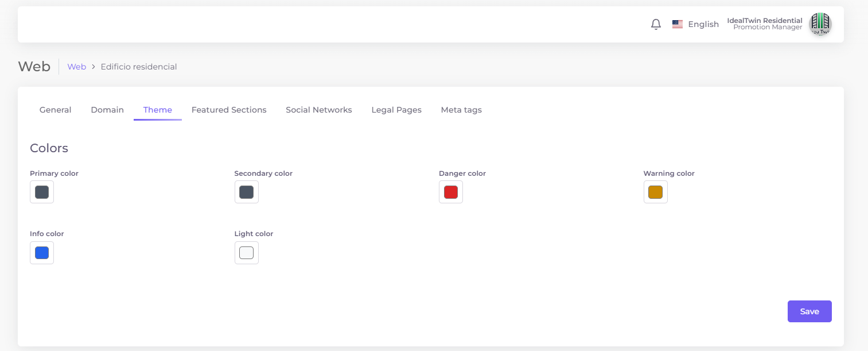Viewport: 868px width, 351px height.
Task: Click the notification bell icon
Action: pyautogui.click(x=656, y=24)
